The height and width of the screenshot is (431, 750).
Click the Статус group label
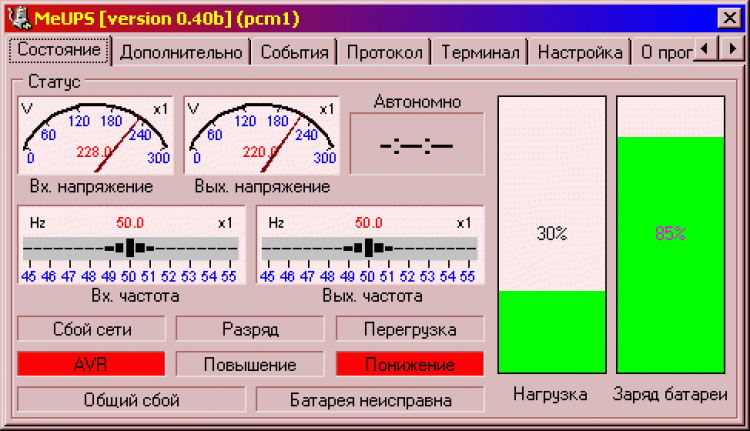pos(54,82)
